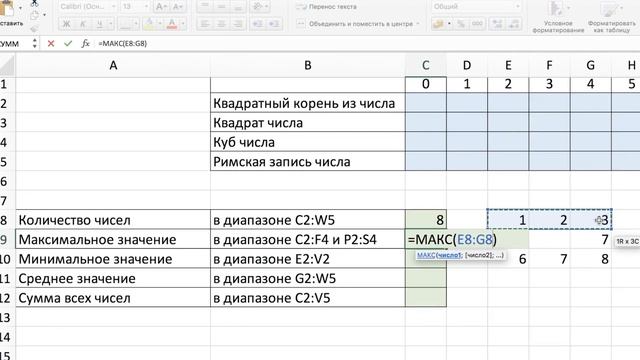
Task: Select column C header
Action: (426, 65)
